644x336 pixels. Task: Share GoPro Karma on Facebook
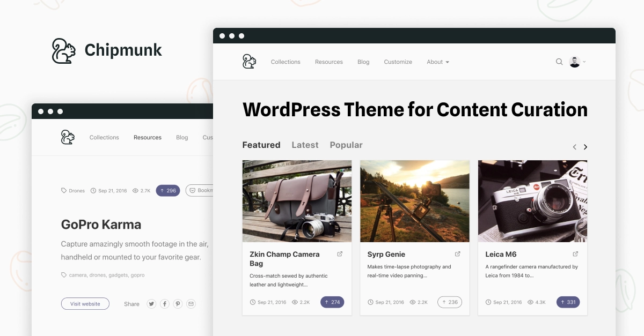[165, 304]
